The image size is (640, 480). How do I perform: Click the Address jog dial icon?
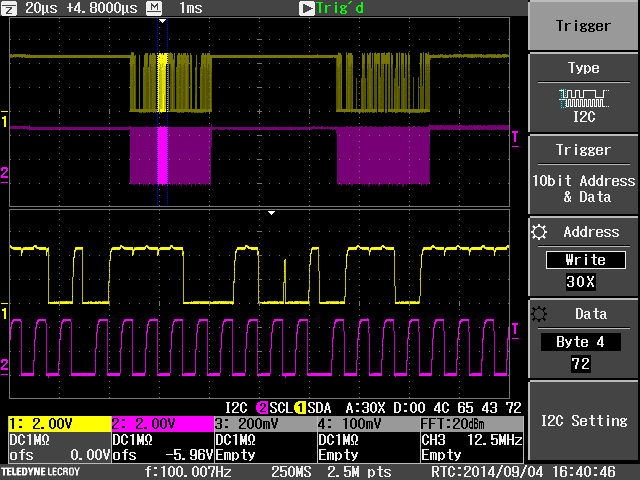[540, 232]
